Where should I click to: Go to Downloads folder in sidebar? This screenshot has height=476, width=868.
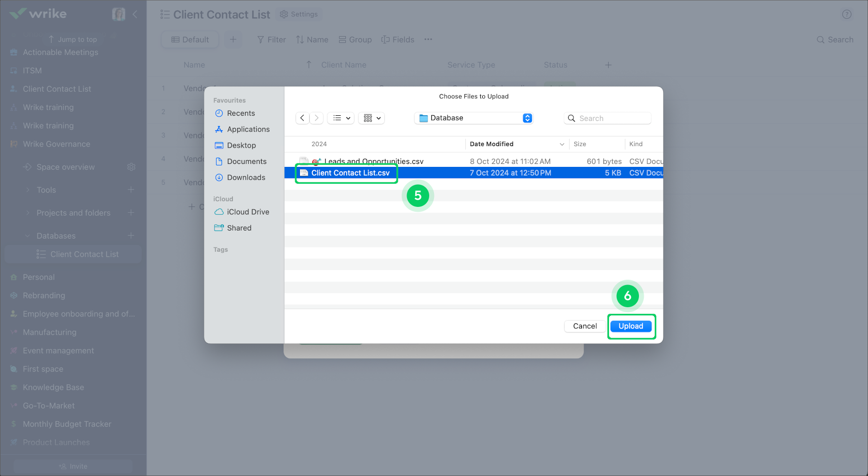[x=246, y=177]
